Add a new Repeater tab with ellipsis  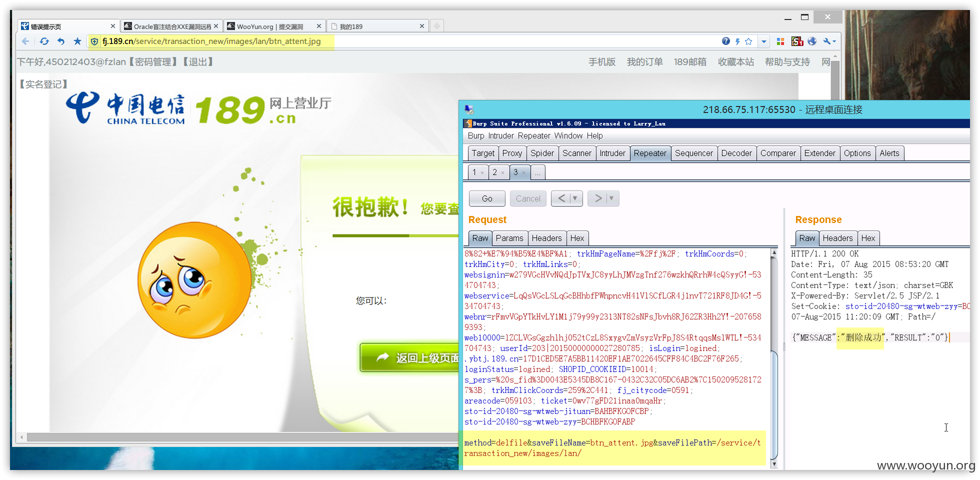[537, 172]
